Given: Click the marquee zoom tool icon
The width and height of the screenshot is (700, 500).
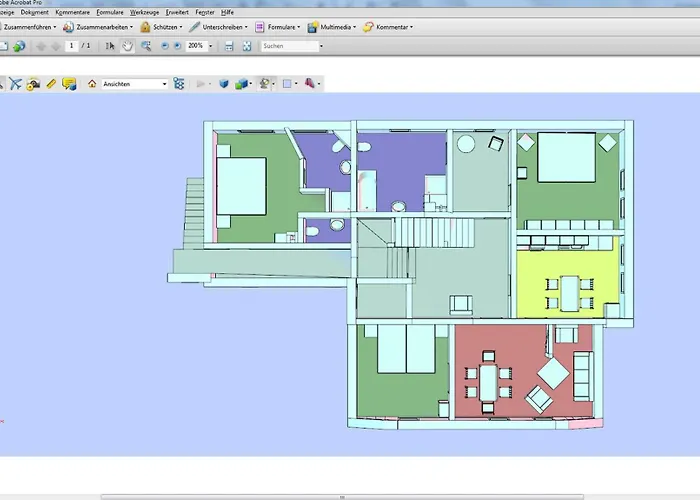Looking at the screenshot, I should [x=146, y=46].
